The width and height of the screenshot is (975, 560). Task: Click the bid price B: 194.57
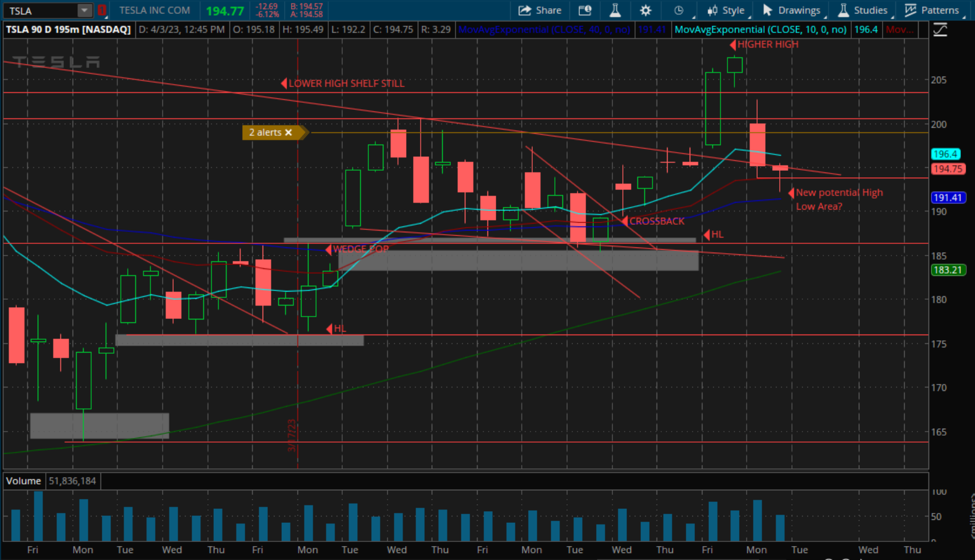coord(307,6)
